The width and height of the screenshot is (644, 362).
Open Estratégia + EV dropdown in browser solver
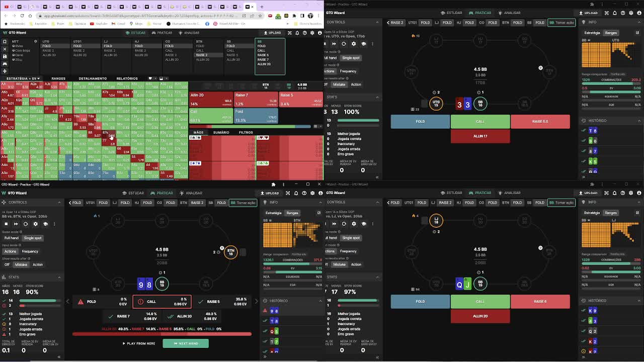(23, 78)
